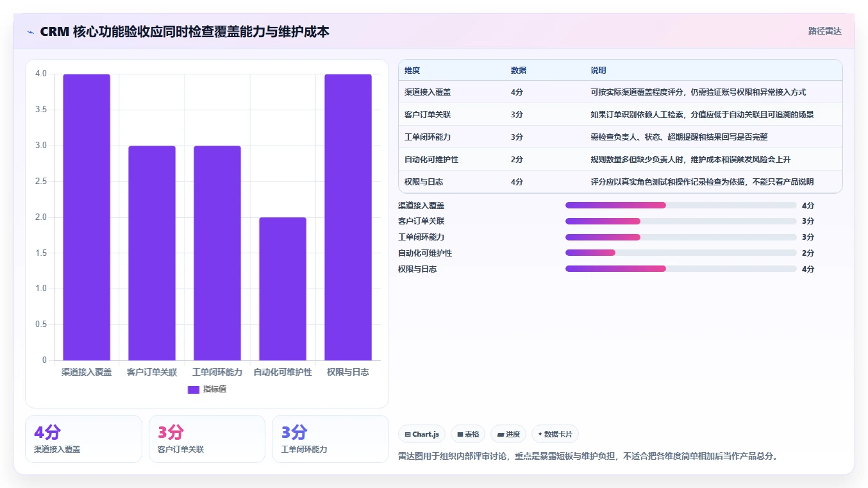Screen dimensions: 868x488
Task: Open the 4分 渠道接入覆盖 data card
Action: pyautogui.click(x=83, y=439)
